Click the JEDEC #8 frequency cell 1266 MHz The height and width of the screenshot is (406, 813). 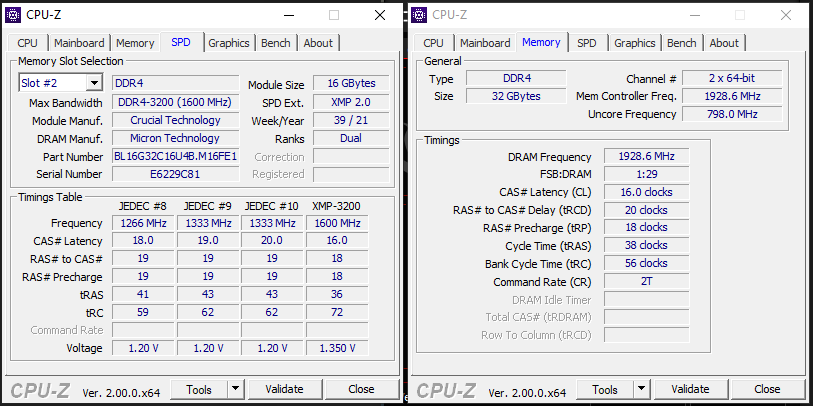coord(143,223)
